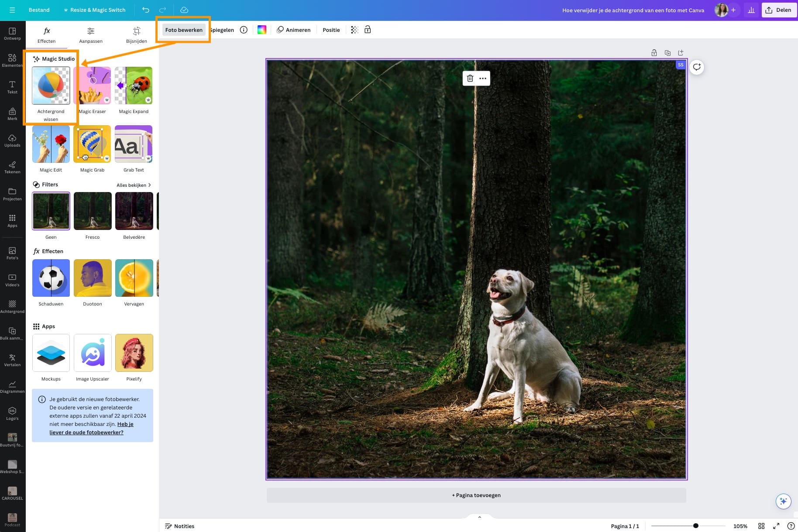Enter fullscreen presentation mode icon

click(776, 526)
